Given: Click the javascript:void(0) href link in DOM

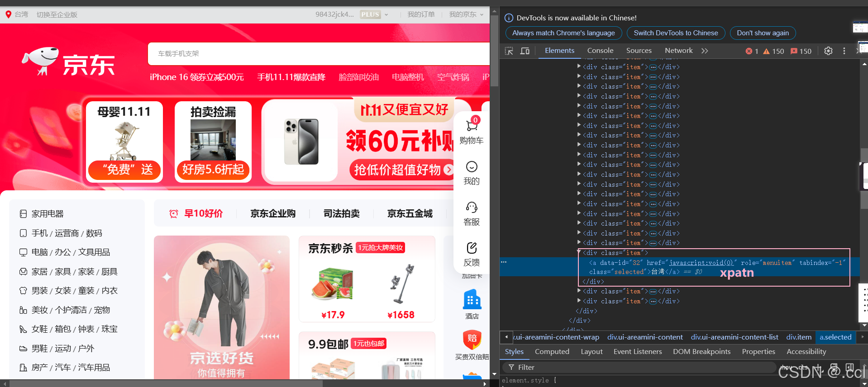Looking at the screenshot, I should coord(701,263).
